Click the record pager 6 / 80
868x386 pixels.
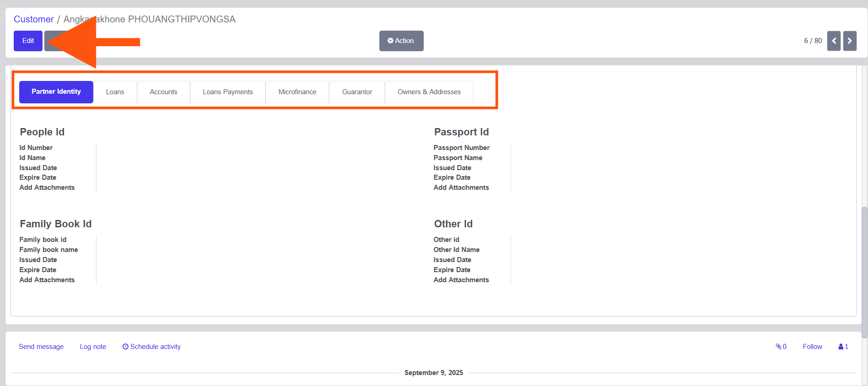click(813, 41)
